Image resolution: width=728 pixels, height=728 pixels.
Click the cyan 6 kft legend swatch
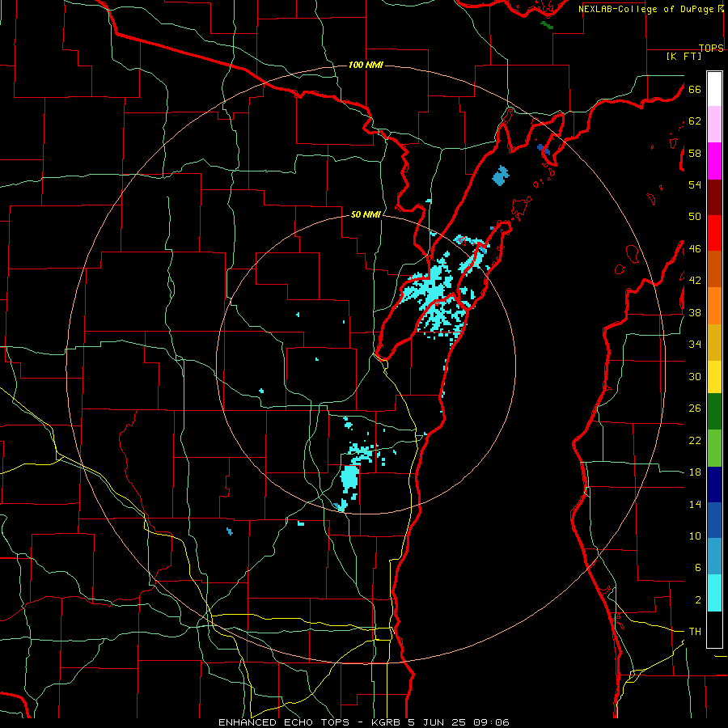[x=714, y=593]
